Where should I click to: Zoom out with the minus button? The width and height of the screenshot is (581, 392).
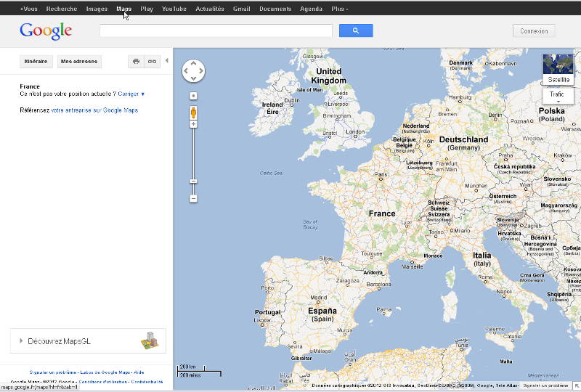point(193,199)
